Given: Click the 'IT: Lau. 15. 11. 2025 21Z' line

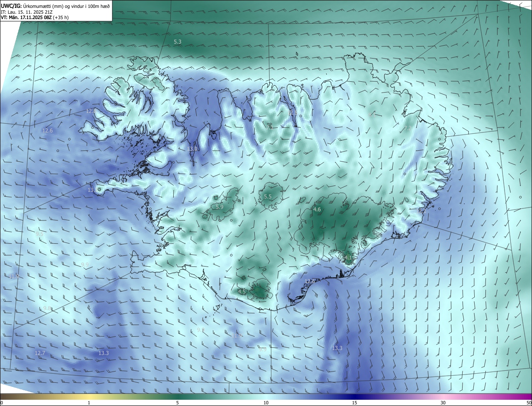Looking at the screenshot, I should [26, 12].
